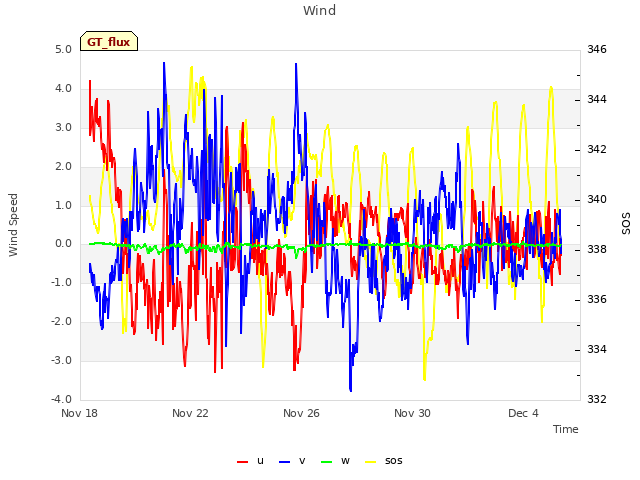The height and width of the screenshot is (480, 640).
Task: Click the 'SOS' right axis label
Action: click(626, 224)
